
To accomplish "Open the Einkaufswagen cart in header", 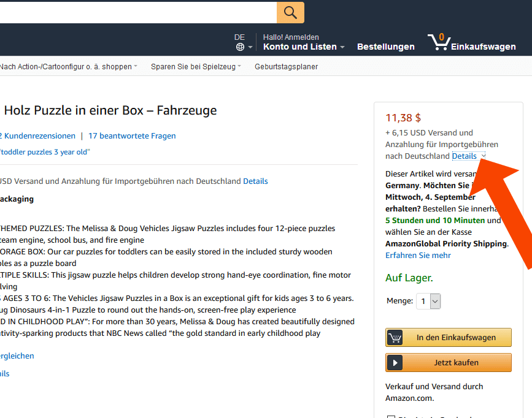I will (472, 42).
